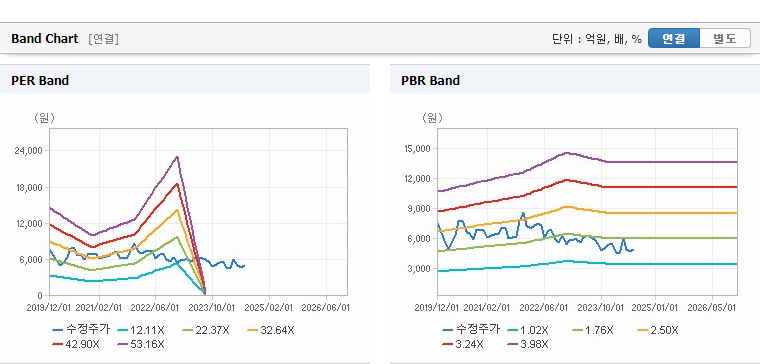Click the 단위 : 억원, 배, % text
Viewport: 760px width, 364px height.
[597, 39]
